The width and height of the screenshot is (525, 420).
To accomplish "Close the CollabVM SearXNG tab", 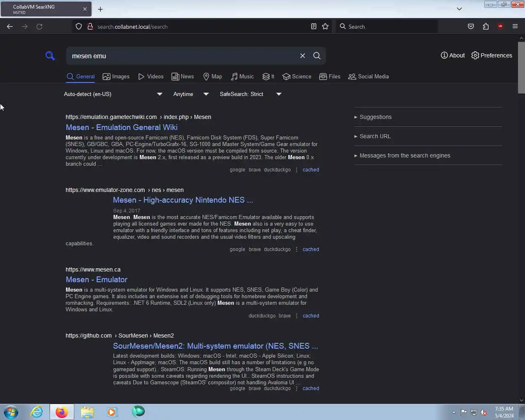I will click(85, 9).
